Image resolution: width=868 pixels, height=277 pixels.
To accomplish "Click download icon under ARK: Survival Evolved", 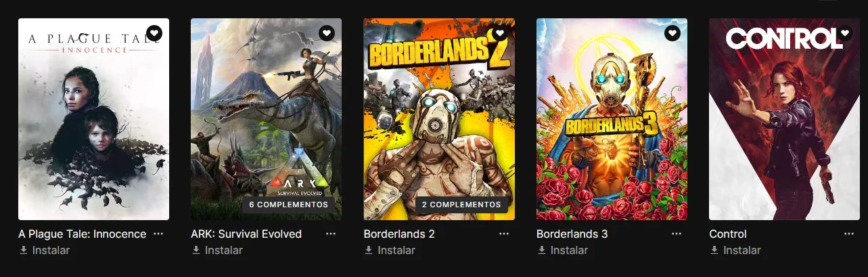I will 196,250.
